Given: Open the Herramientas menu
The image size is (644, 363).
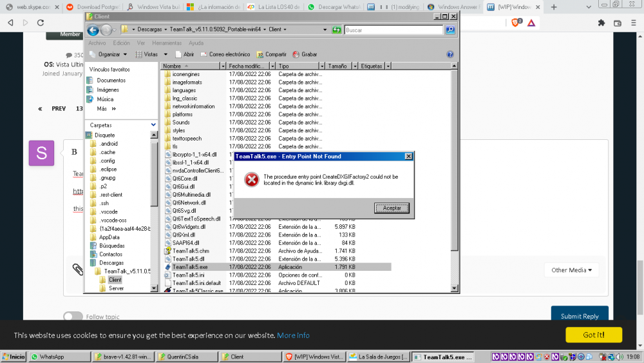Looking at the screenshot, I should (x=166, y=43).
